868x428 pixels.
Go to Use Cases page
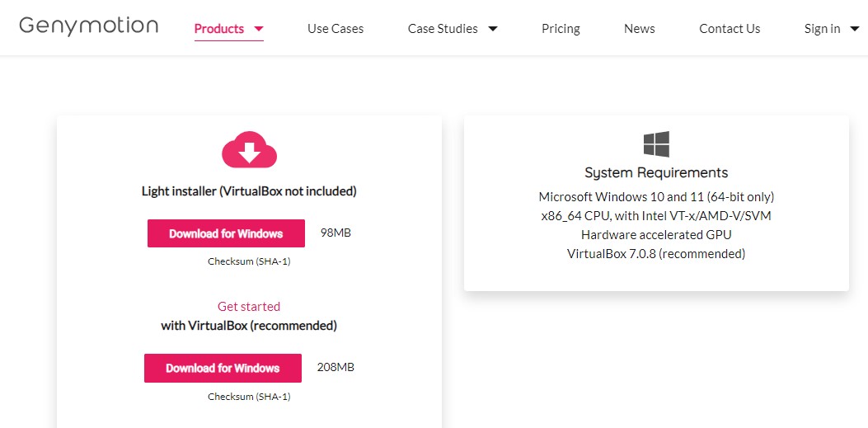tap(335, 28)
